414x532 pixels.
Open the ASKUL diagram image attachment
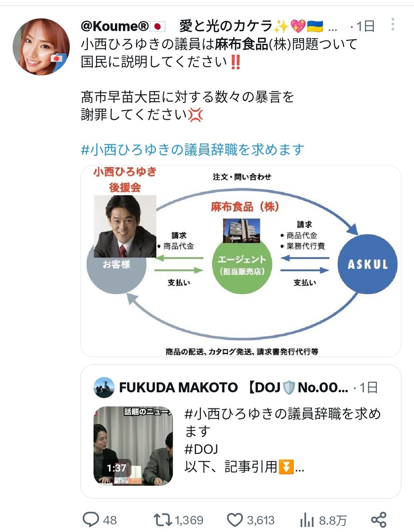pyautogui.click(x=241, y=261)
